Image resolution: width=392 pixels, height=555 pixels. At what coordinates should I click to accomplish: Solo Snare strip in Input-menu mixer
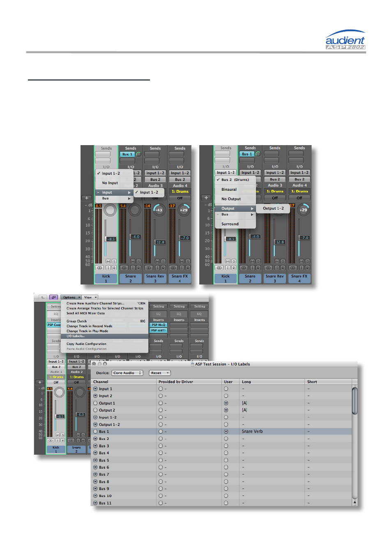(x=138, y=261)
